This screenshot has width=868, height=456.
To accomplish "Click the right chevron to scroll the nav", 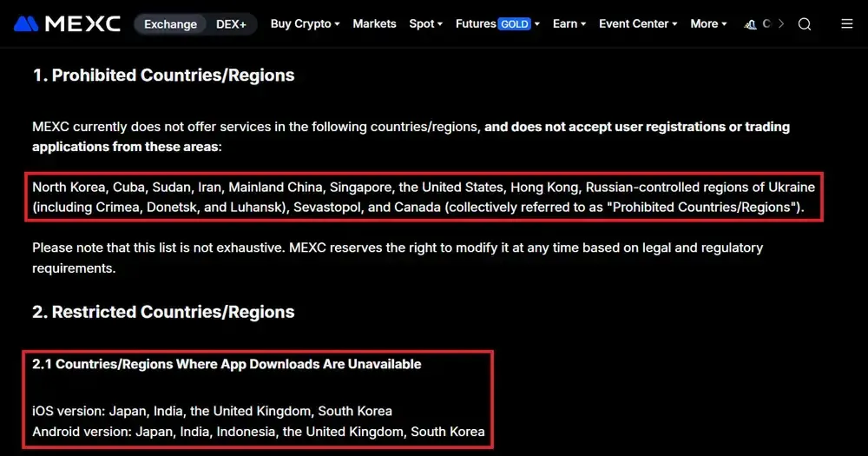I will [x=781, y=23].
